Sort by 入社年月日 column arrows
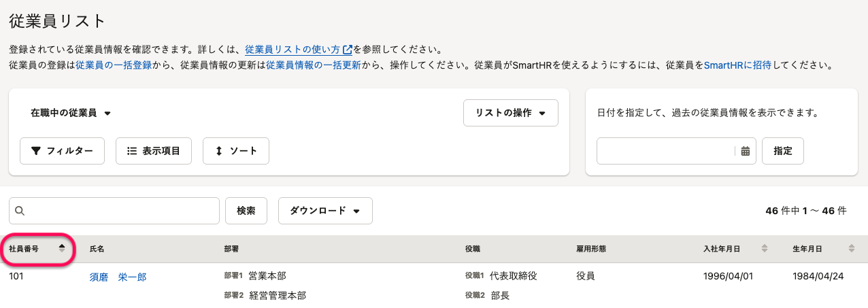 tap(764, 249)
